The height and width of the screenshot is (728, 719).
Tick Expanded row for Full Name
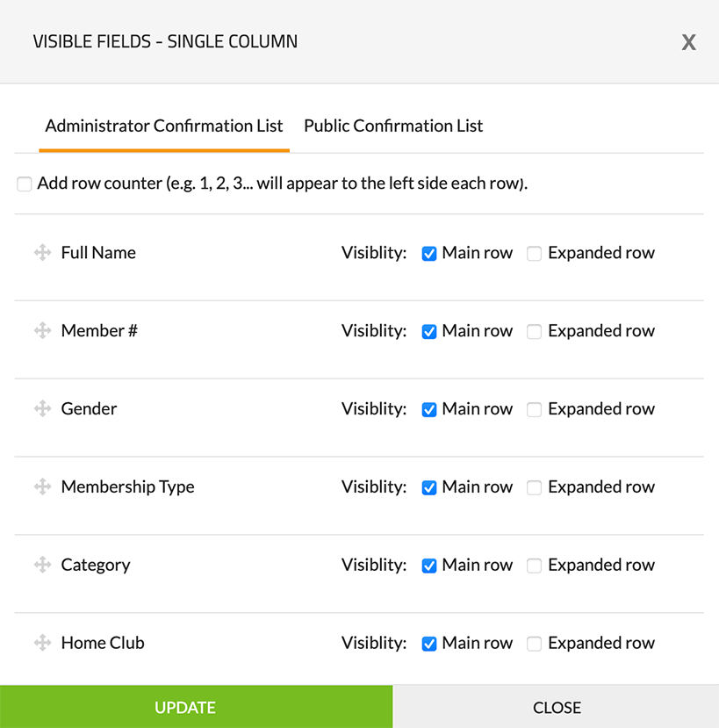tap(534, 254)
